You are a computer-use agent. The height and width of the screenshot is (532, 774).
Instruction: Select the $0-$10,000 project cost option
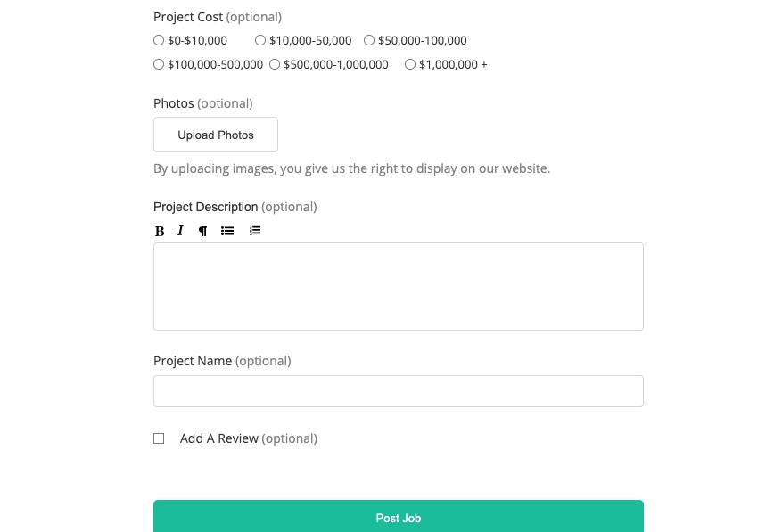(159, 40)
